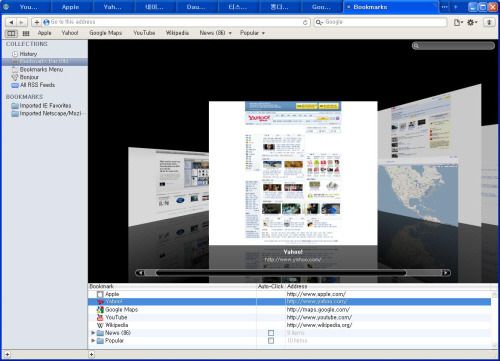Click the Bookmark column header
Screen dimensions: 500x361
172,286
